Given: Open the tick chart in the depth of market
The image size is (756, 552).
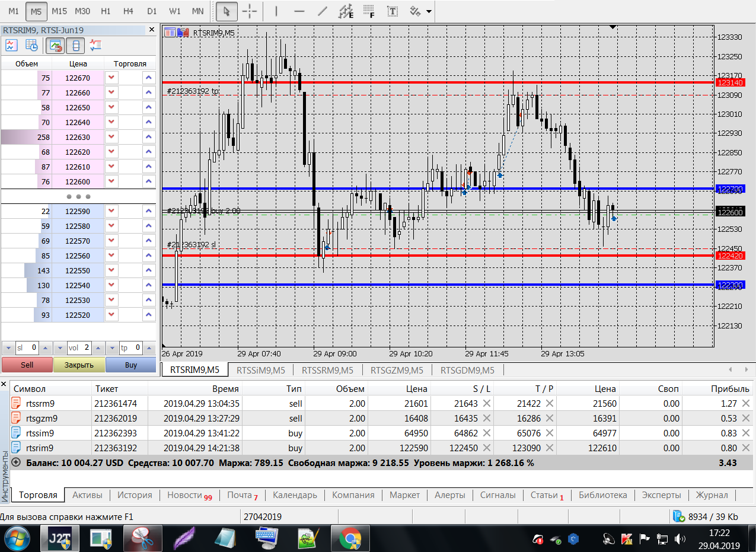Looking at the screenshot, I should tap(12, 45).
